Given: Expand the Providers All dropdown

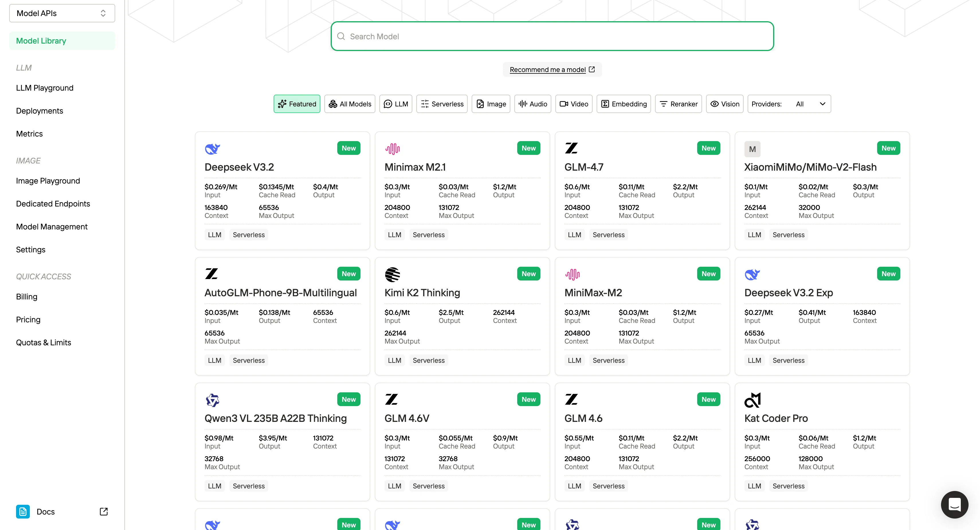Looking at the screenshot, I should click(x=789, y=104).
